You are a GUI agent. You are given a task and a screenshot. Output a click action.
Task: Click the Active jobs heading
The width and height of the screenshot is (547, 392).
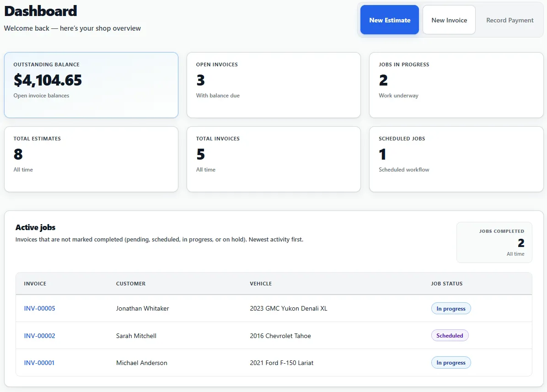[35, 227]
